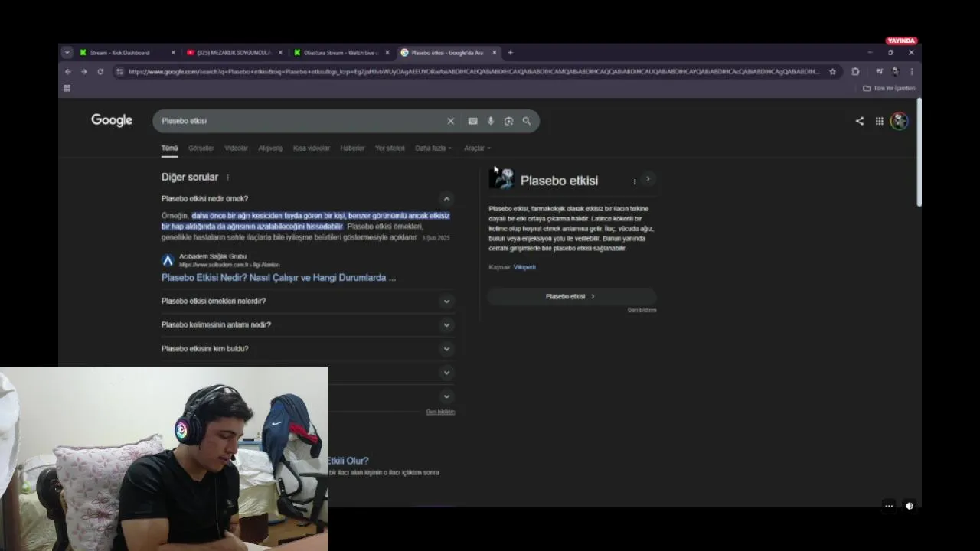This screenshot has width=980, height=551.
Task: Click the knowledge panel next arrow
Action: pyautogui.click(x=648, y=179)
